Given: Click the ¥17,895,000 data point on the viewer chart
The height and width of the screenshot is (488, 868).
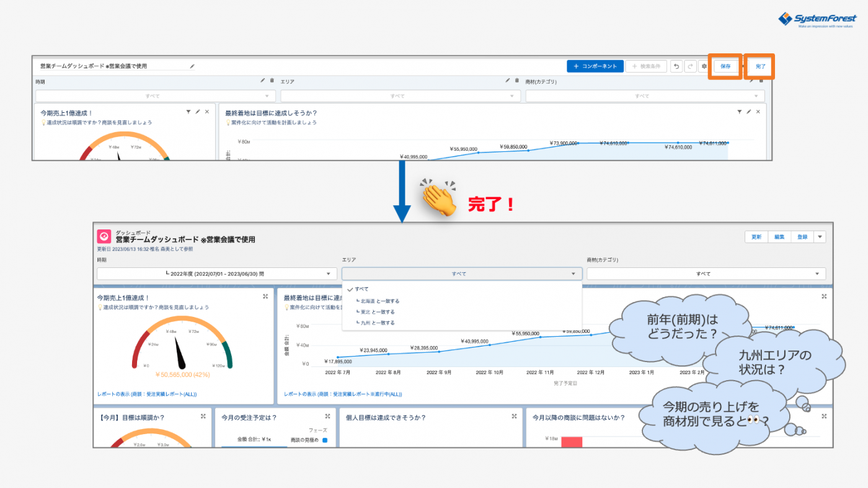Looking at the screenshot, I should pos(338,357).
